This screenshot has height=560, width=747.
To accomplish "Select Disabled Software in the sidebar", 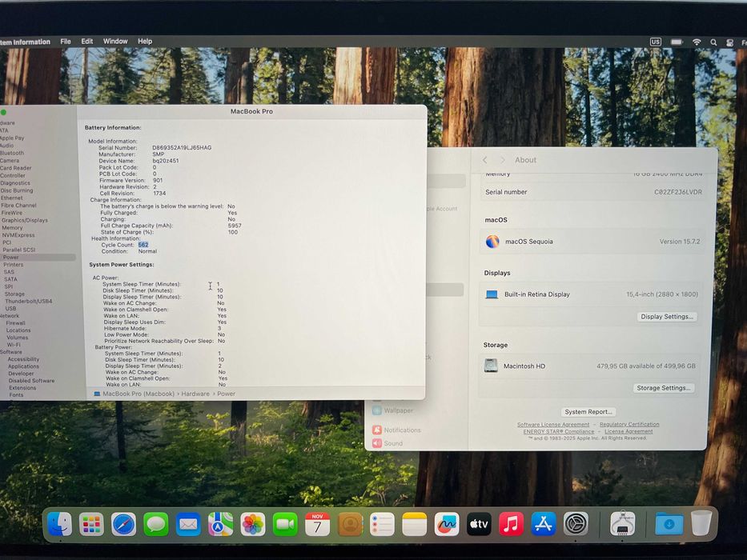I will (x=31, y=381).
